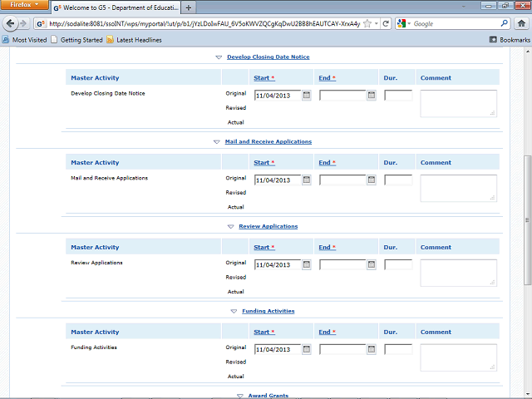Click the search magnifier icon in Google box
This screenshot has height=399, width=532.
(505, 23)
